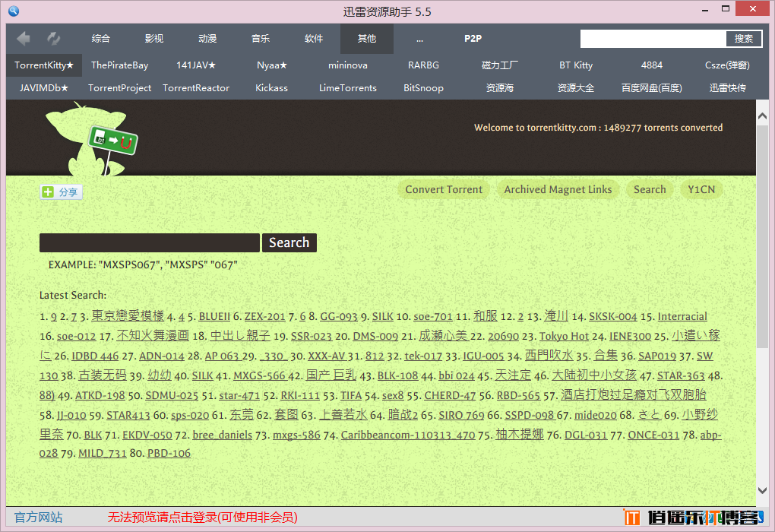Open latest search BLUEII
Image resolution: width=775 pixels, height=532 pixels.
tap(214, 316)
